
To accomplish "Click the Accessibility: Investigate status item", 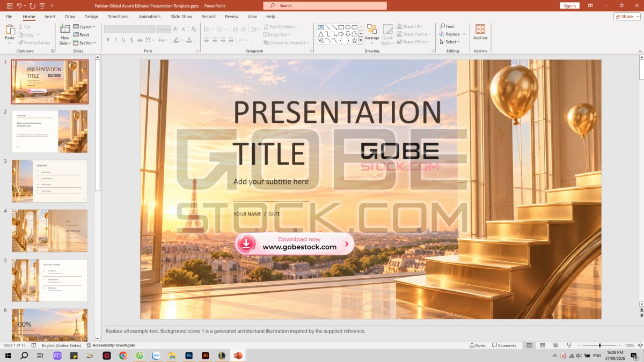I will point(111,345).
